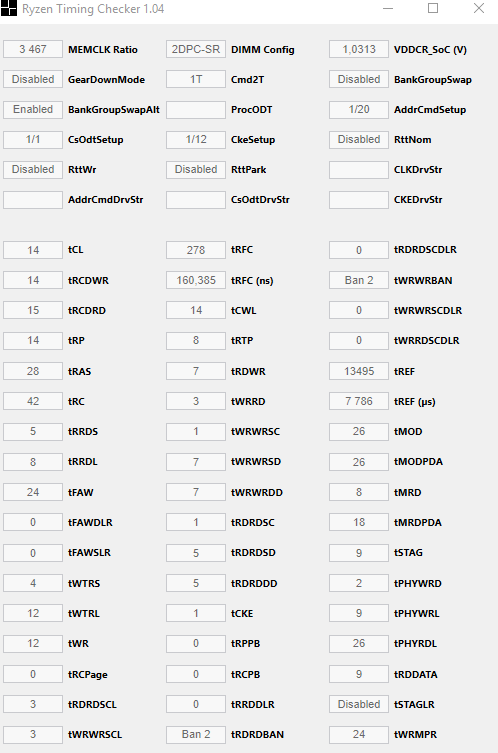Select the VDDCR_SoC voltage field

click(x=359, y=49)
